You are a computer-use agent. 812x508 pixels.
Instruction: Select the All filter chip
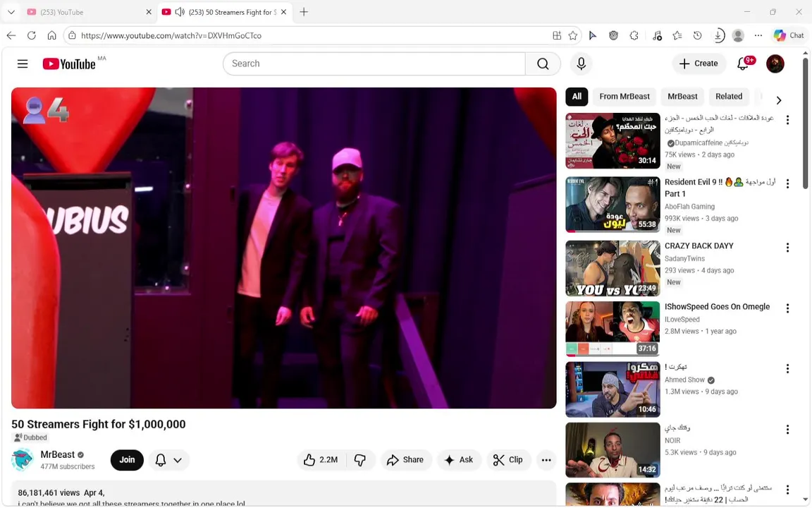click(577, 97)
